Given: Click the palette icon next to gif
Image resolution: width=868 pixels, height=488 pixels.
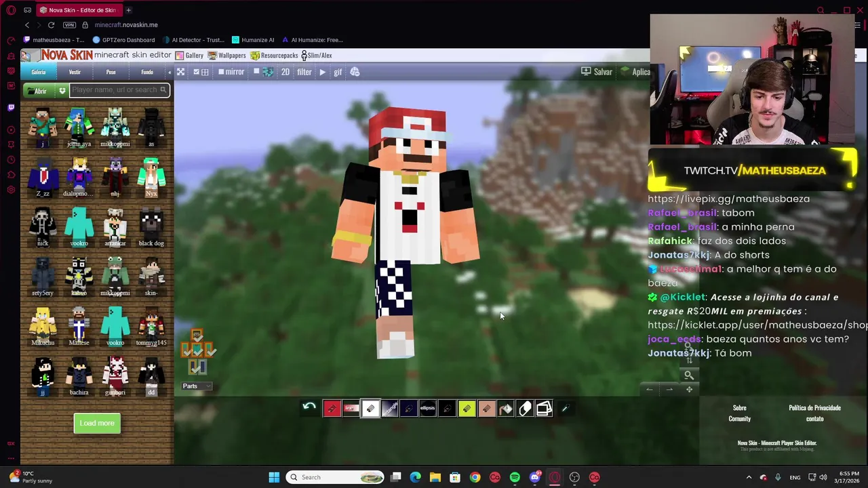Looking at the screenshot, I should pos(355,72).
